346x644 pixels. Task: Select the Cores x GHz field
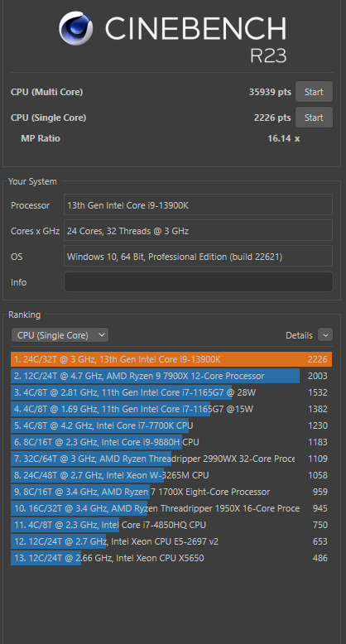coord(198,230)
